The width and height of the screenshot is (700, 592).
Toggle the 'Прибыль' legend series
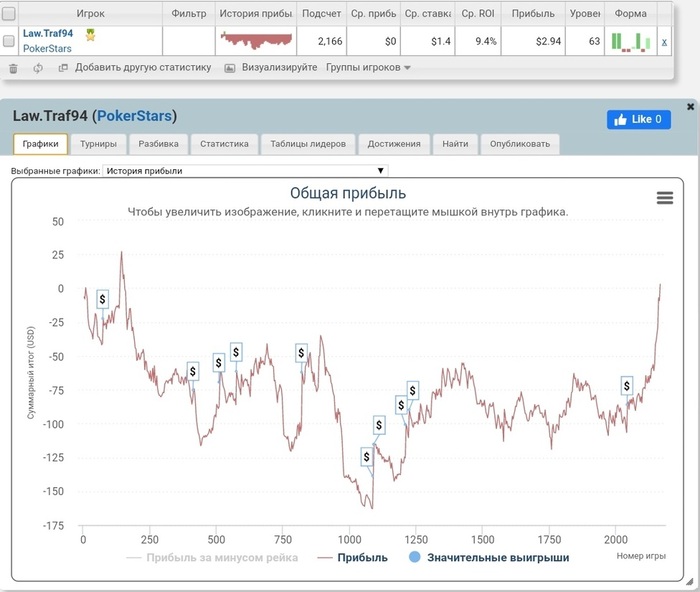(353, 558)
